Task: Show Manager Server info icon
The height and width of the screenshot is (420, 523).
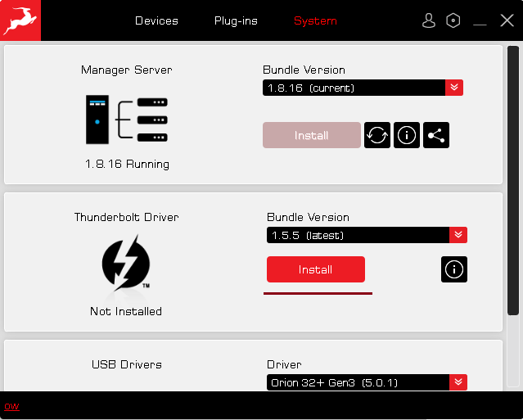Action: [407, 135]
